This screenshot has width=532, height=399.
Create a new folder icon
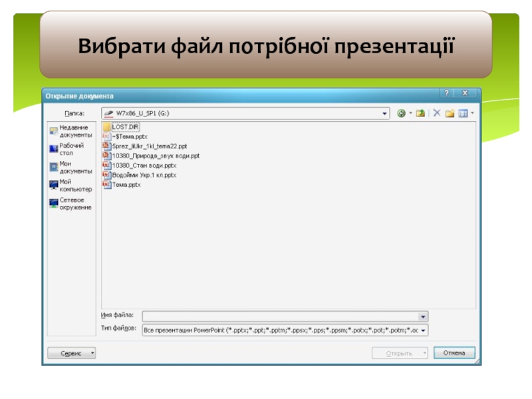(450, 113)
